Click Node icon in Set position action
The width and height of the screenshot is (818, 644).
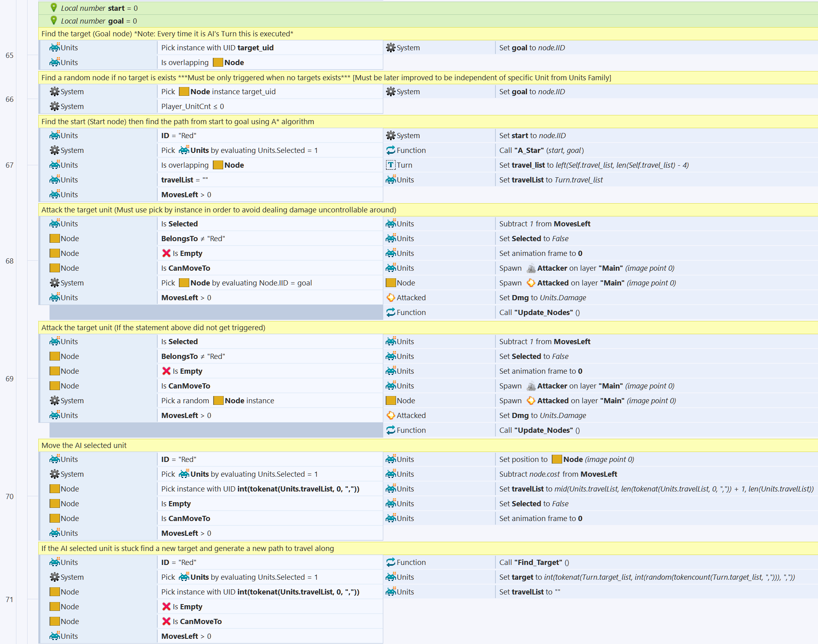pos(557,459)
